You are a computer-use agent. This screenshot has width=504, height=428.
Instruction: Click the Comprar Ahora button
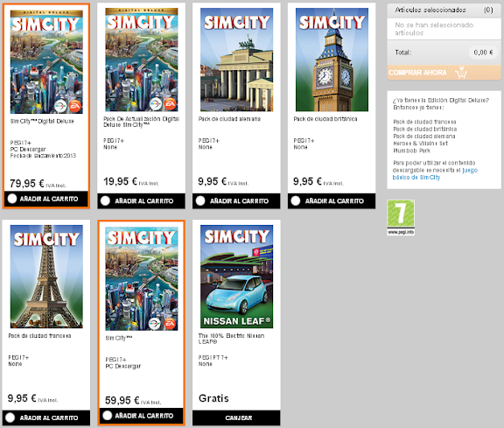pyautogui.click(x=444, y=73)
